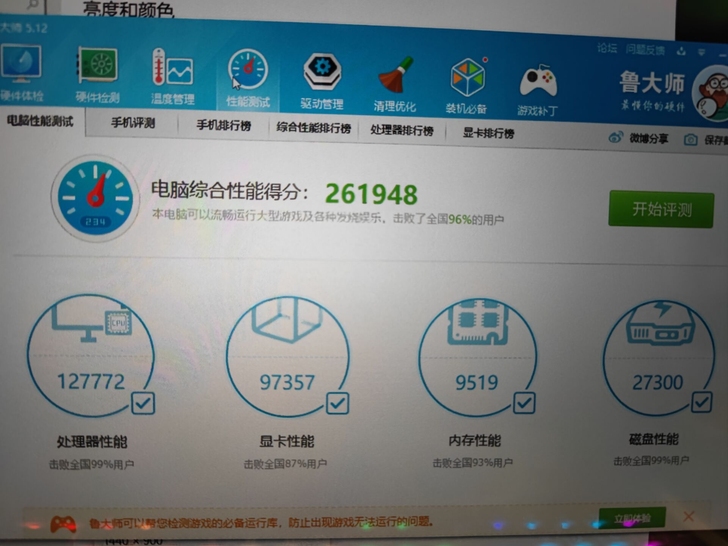Uncheck the 内存性能 checkbox
Image resolution: width=728 pixels, height=546 pixels.
click(x=524, y=403)
